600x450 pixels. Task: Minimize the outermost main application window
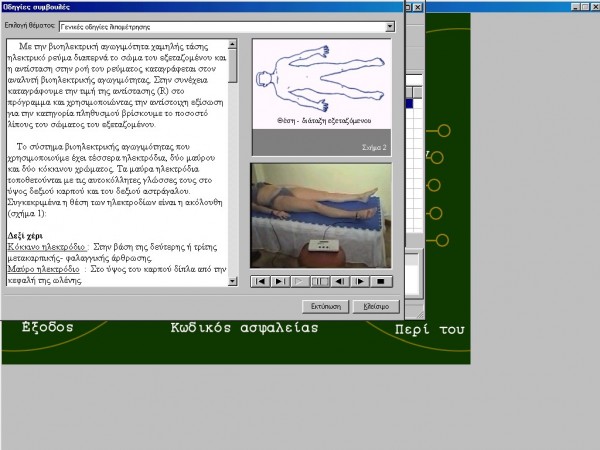tap(576, 7)
